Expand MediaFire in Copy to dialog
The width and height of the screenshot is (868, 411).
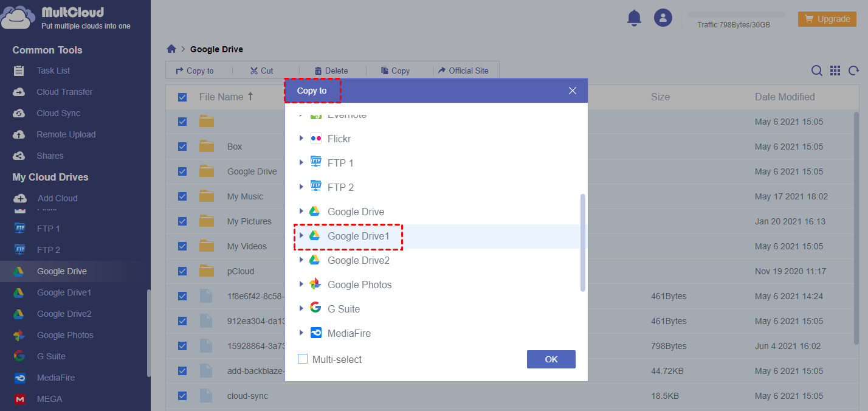301,333
